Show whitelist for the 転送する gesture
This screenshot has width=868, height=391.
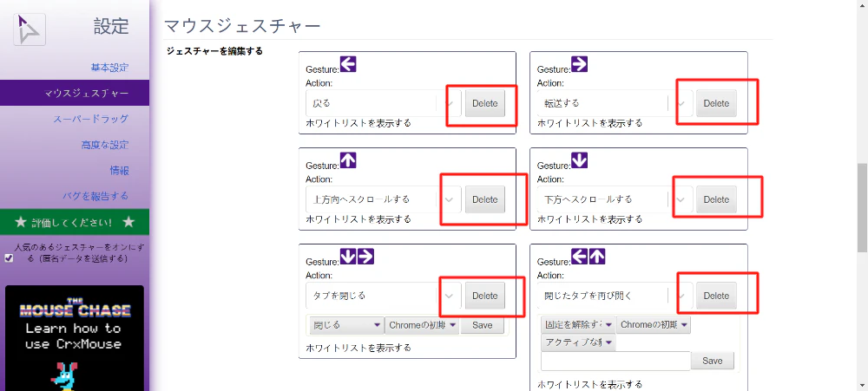589,123
